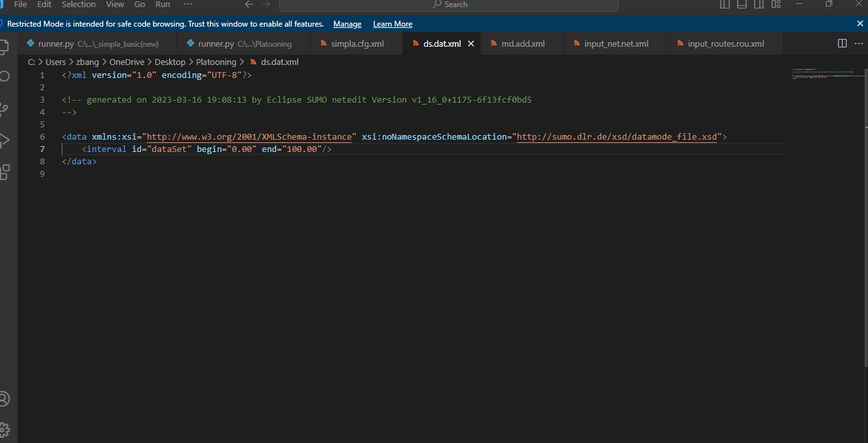Open the Selection menu
The image size is (868, 443).
(x=79, y=5)
